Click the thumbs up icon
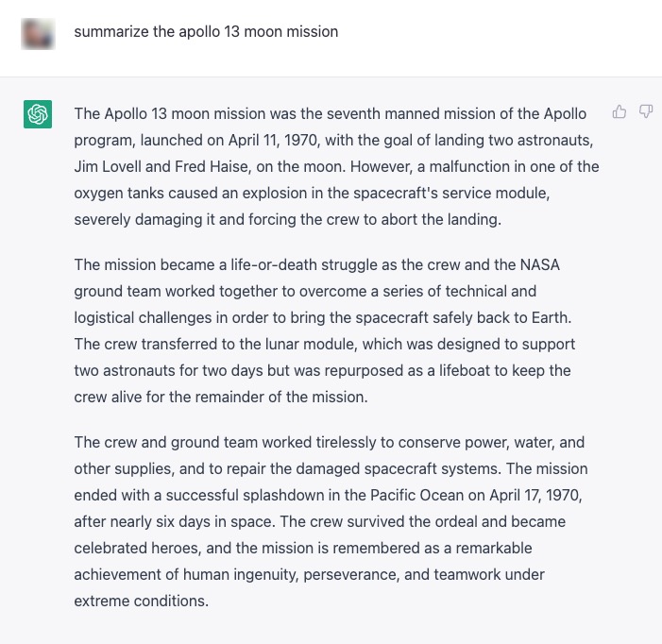This screenshot has height=644, width=662. (619, 111)
